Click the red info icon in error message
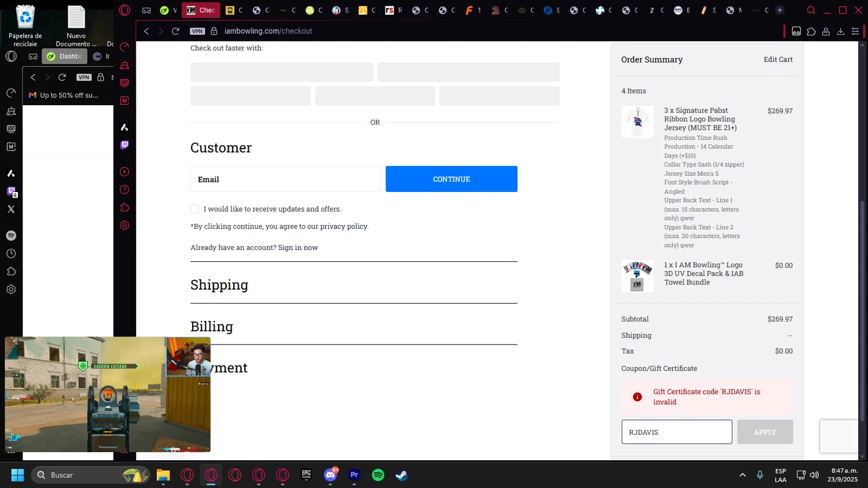 click(x=637, y=397)
